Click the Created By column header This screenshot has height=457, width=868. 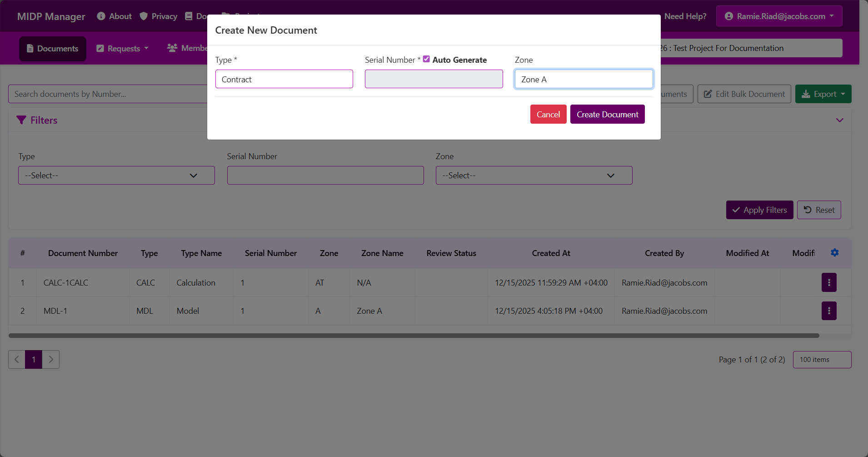(664, 253)
